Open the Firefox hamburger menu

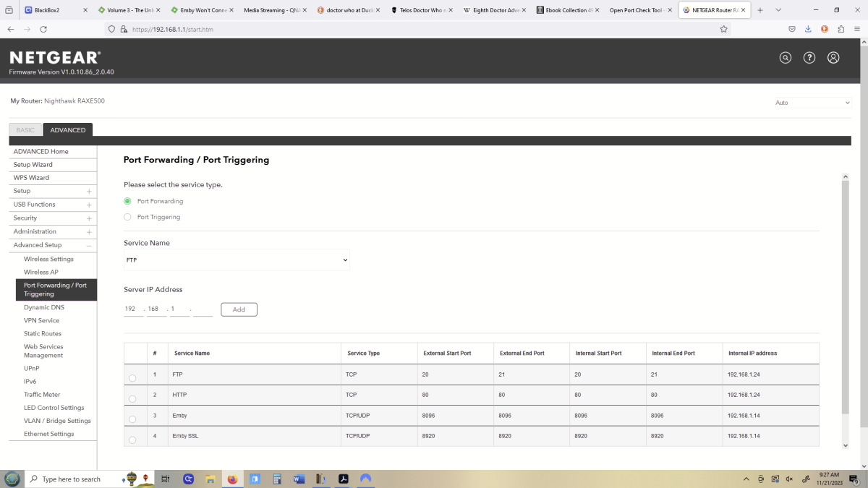click(856, 29)
